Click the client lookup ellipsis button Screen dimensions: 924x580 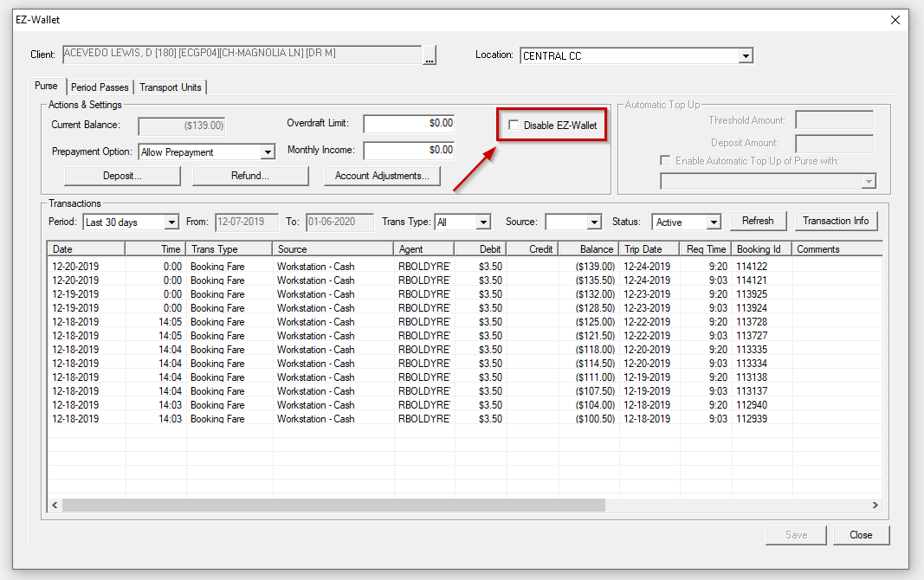[x=430, y=55]
